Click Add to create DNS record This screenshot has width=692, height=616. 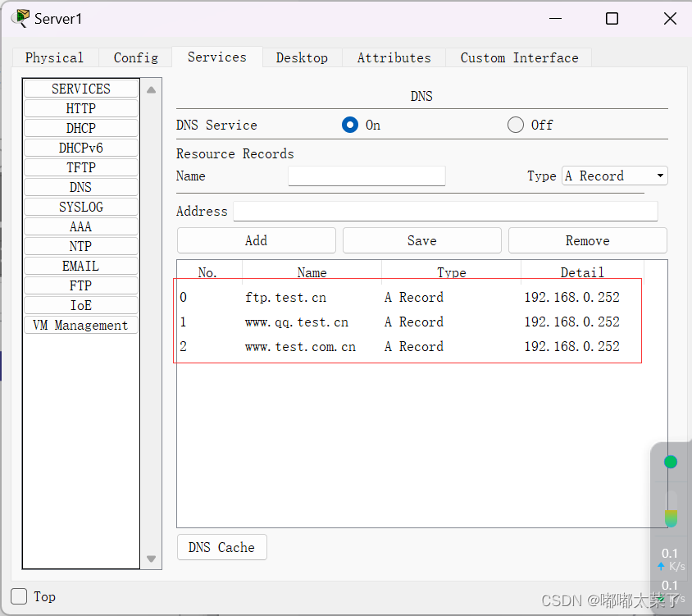(257, 240)
